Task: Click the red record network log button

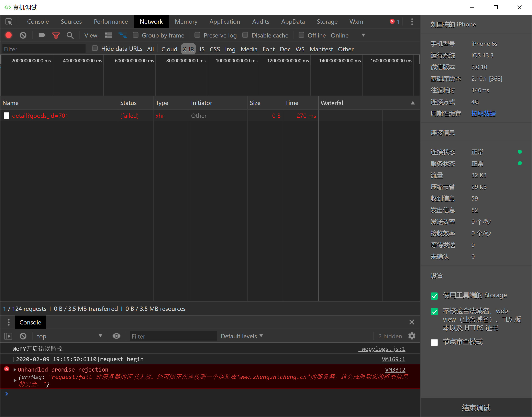Action: 9,35
